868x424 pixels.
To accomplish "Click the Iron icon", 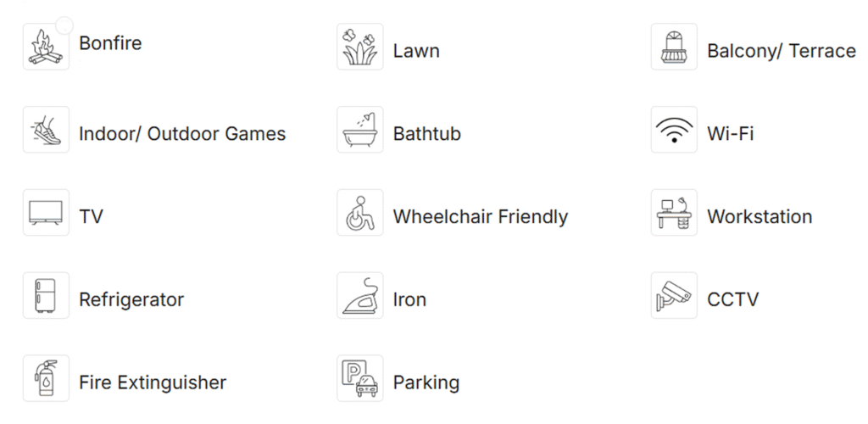I will (359, 295).
